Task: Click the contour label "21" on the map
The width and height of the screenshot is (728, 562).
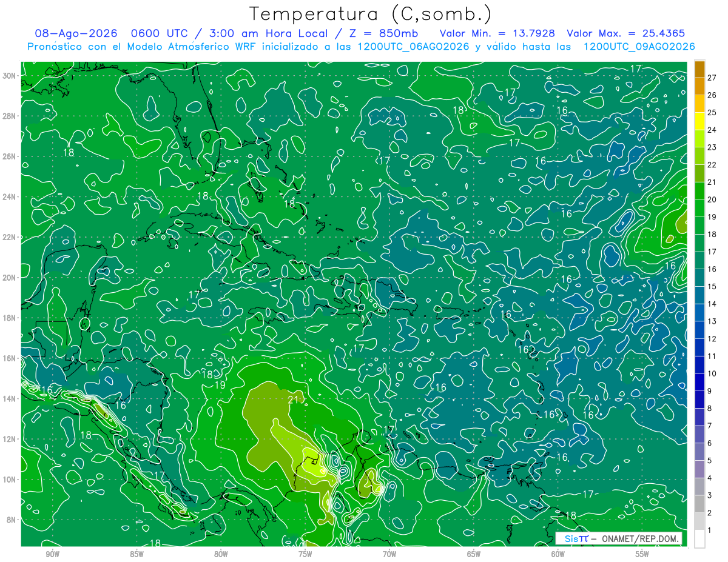Action: pos(294,399)
